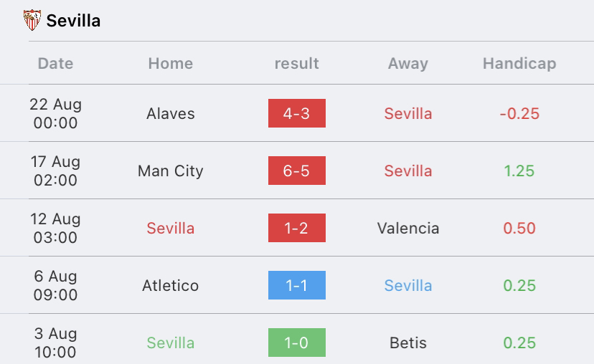Image resolution: width=594 pixels, height=364 pixels.
Task: Click the Handicap column header
Action: click(x=519, y=63)
